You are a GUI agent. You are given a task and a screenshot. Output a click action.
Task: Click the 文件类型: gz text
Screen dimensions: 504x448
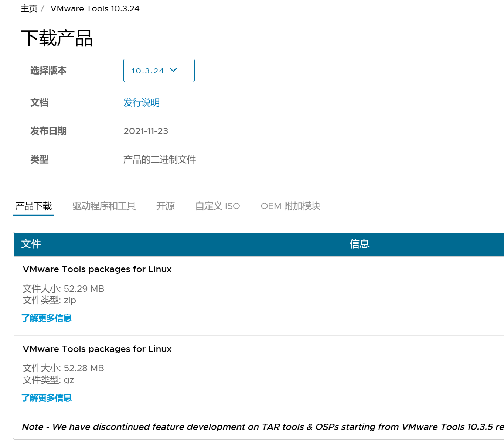48,380
